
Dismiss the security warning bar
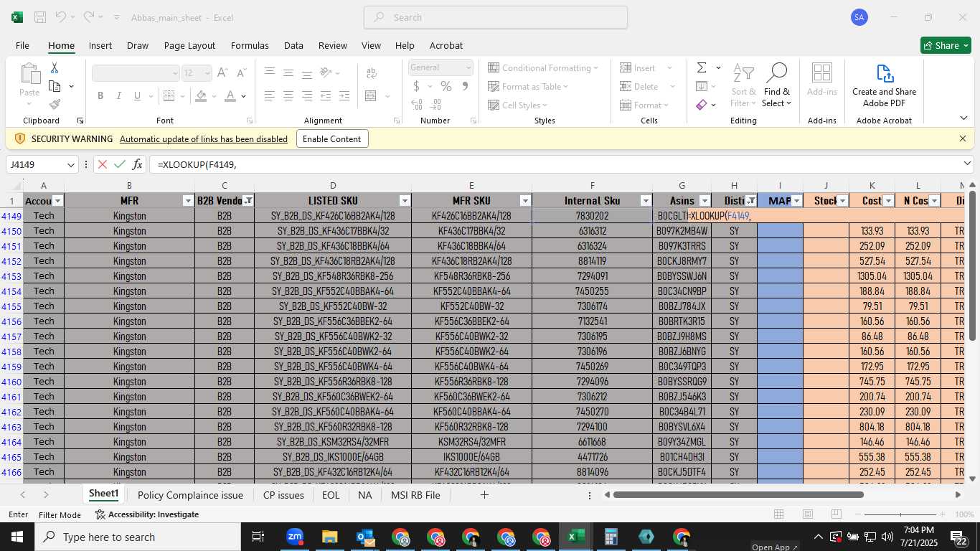[963, 138]
